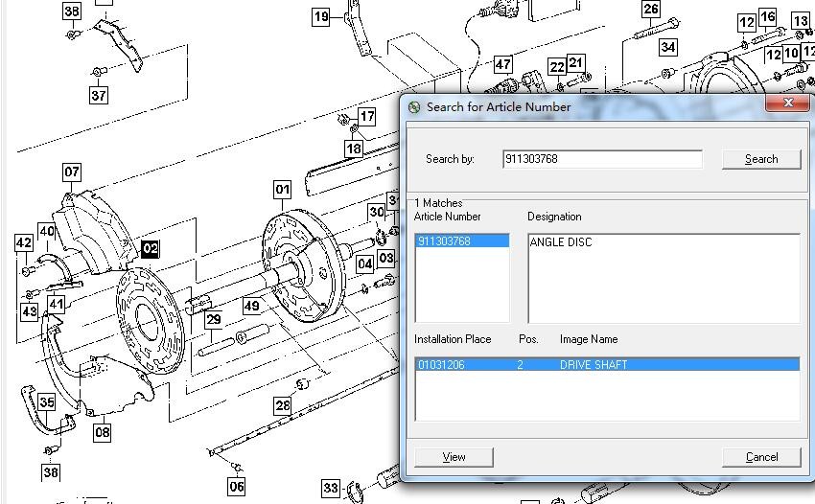Select position label 17 in diagram

tap(366, 116)
